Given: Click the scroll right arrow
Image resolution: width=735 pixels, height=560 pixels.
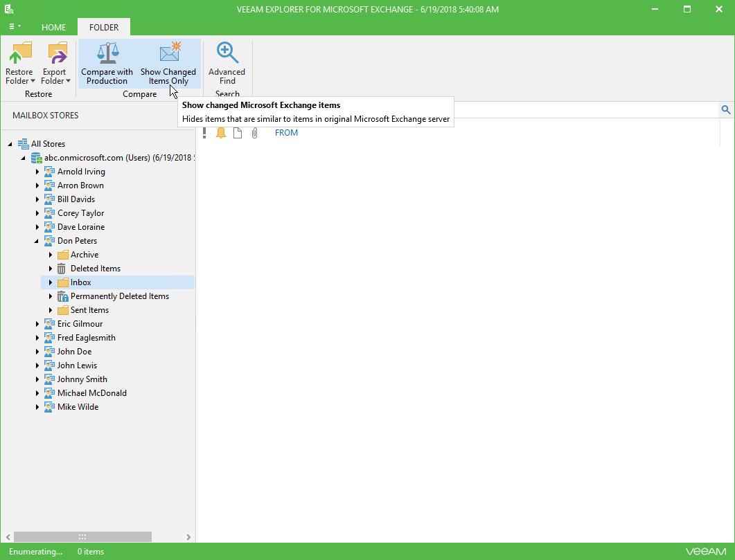Looking at the screenshot, I should click(x=188, y=536).
